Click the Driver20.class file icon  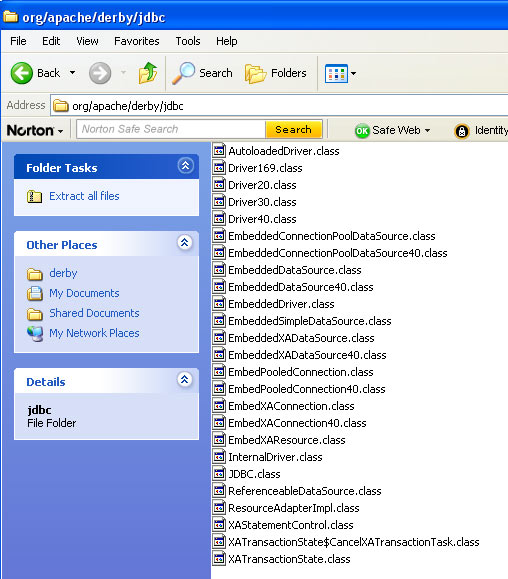tap(219, 184)
